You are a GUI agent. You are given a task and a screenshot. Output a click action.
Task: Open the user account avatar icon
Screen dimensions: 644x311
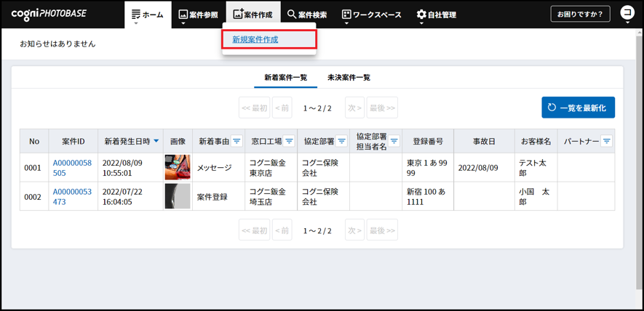click(x=627, y=14)
